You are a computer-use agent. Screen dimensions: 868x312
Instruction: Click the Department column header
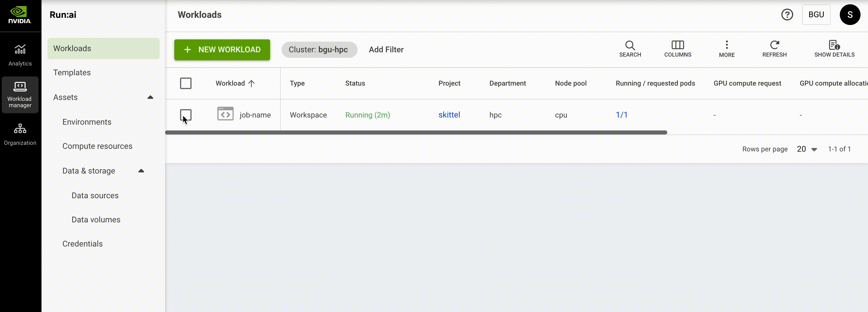(x=507, y=83)
